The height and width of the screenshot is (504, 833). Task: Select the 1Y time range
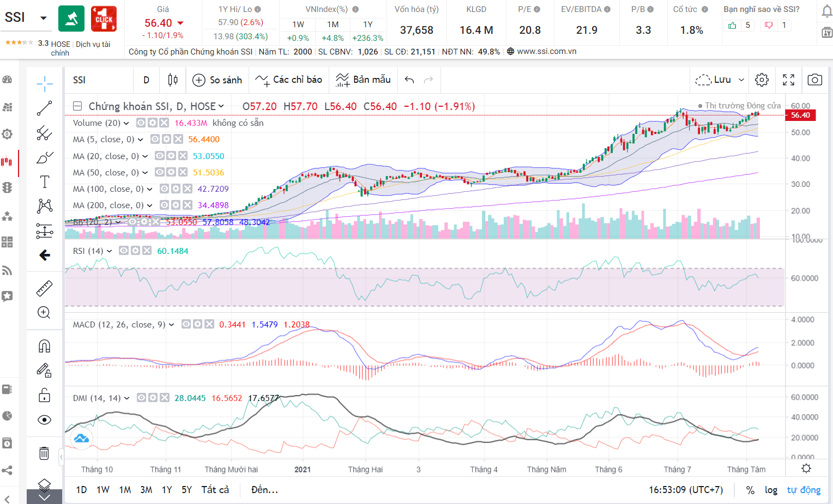167,490
